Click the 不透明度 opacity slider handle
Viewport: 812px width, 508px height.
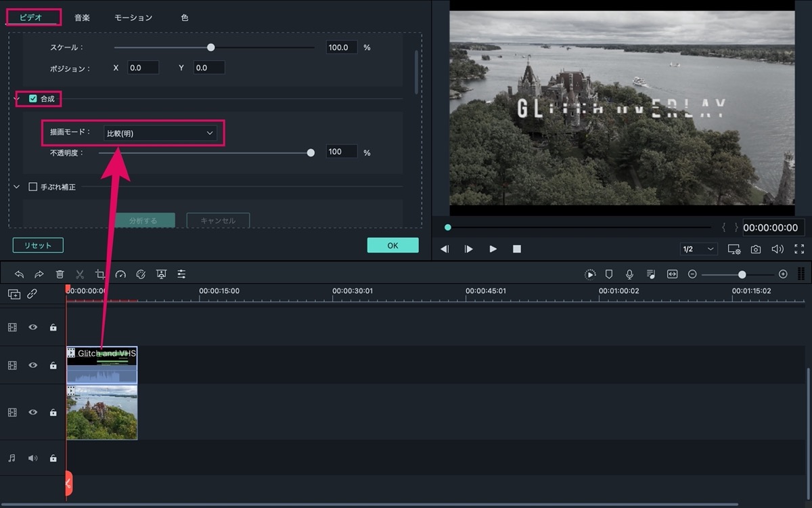(311, 152)
